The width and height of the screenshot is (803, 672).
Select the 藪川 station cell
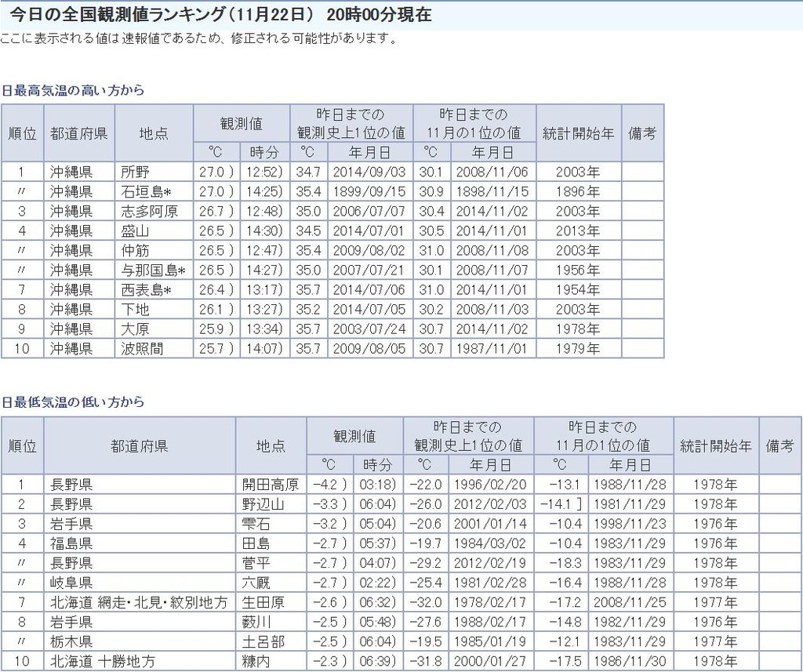[x=271, y=622]
